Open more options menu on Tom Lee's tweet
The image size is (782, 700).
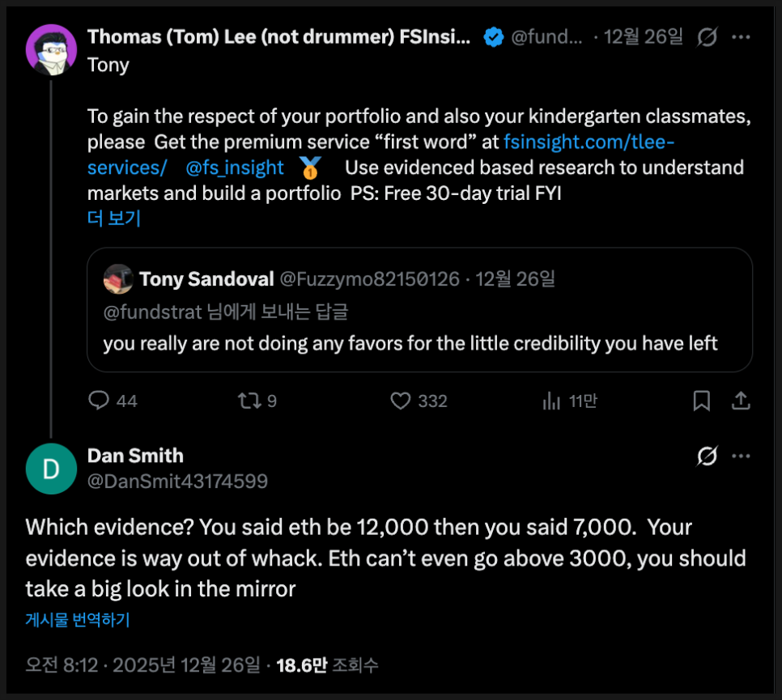741,37
